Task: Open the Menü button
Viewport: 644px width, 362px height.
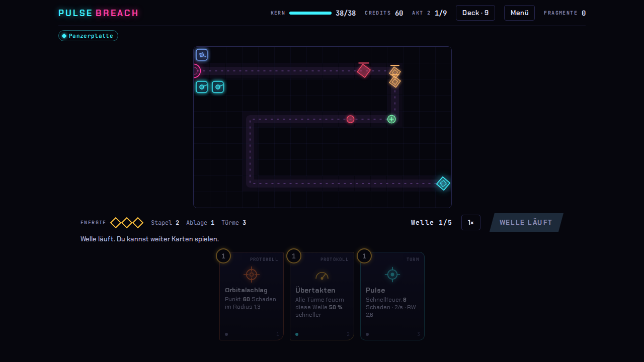Action: tap(519, 13)
